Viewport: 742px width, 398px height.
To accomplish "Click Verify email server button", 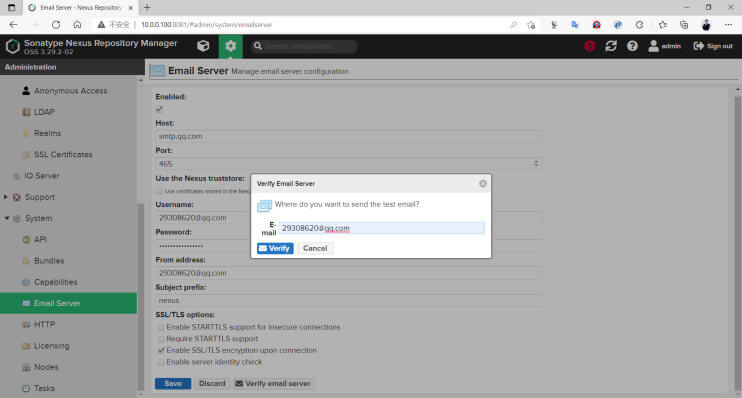I will (x=273, y=383).
